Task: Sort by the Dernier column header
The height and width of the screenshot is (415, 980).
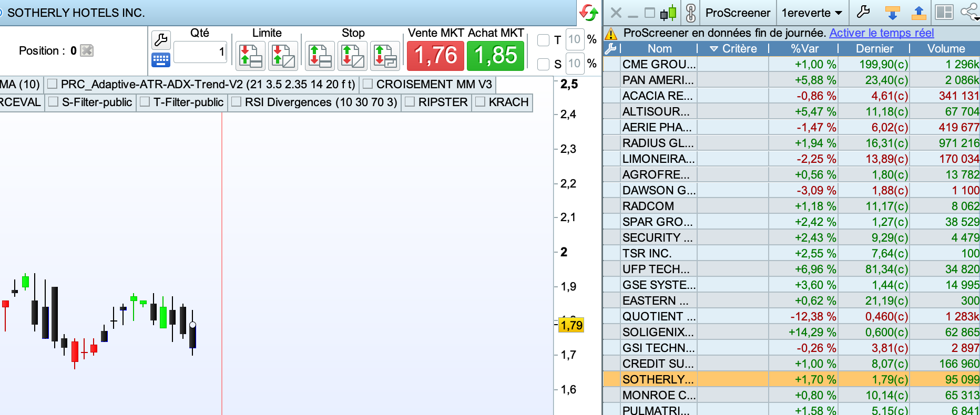Action: pos(874,49)
